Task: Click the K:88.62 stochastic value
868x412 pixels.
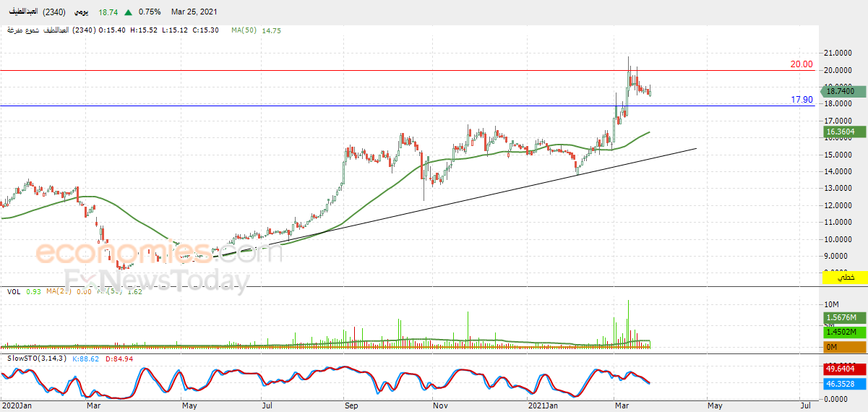Action: (x=86, y=359)
